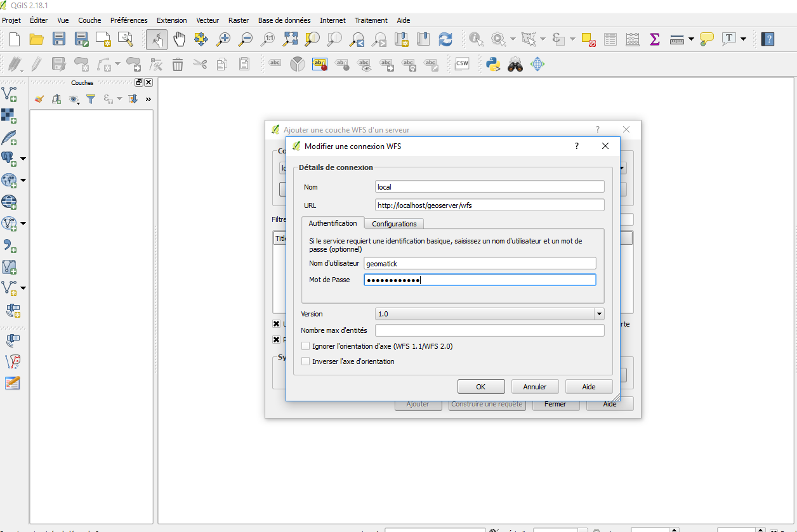Click the Nom input field
Viewport: 797px width, 532px height.
coord(489,187)
